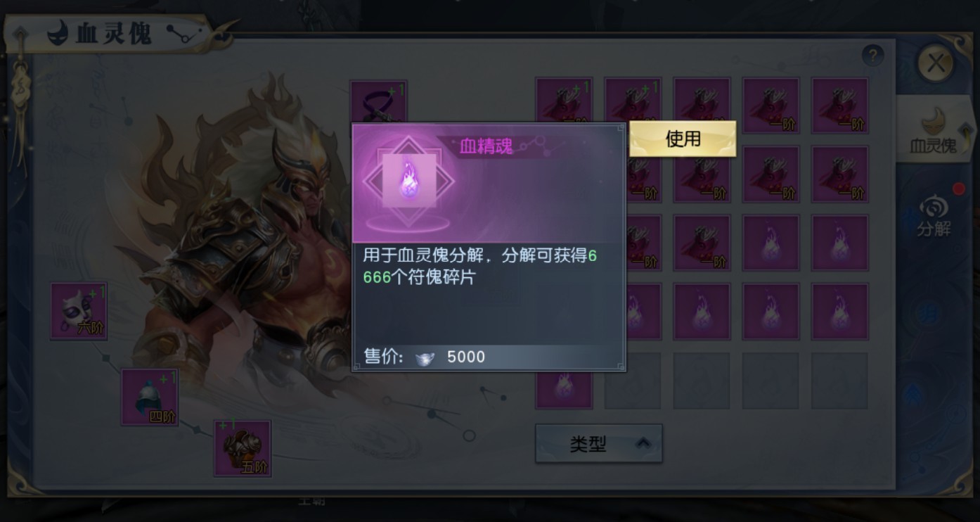Select the 六阶 mask equipment slot
This screenshot has width=980, height=522.
click(79, 311)
